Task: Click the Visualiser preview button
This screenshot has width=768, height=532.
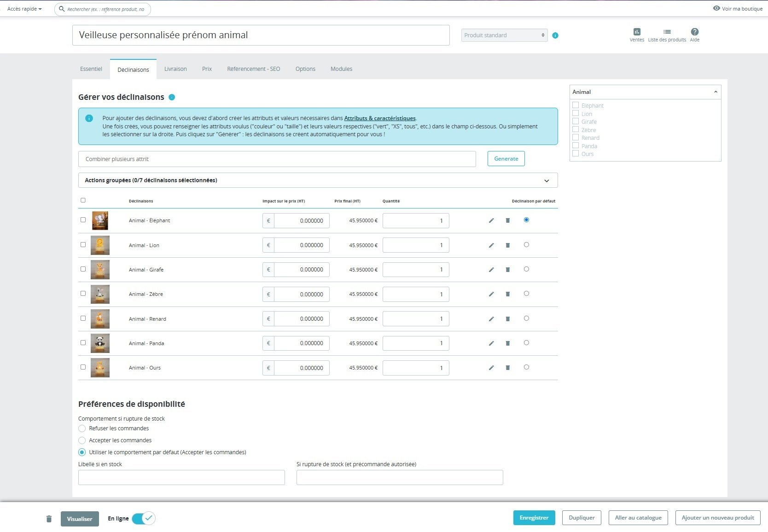Action: point(80,519)
